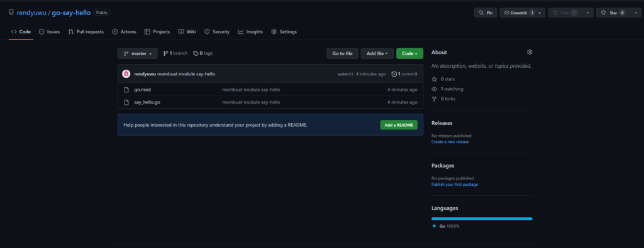Click the 0 forks link in About
The image size is (644, 248).
point(443,99)
